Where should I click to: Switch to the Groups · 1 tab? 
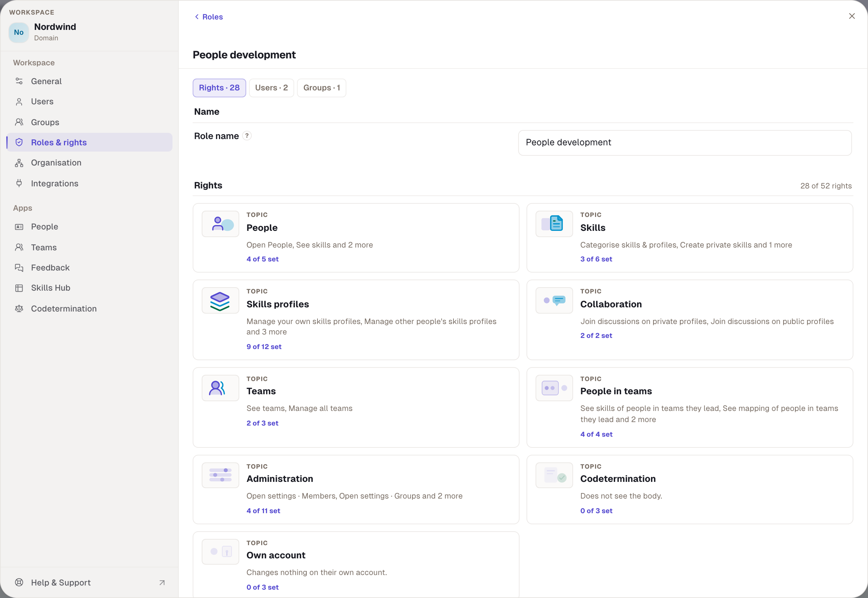pos(322,88)
